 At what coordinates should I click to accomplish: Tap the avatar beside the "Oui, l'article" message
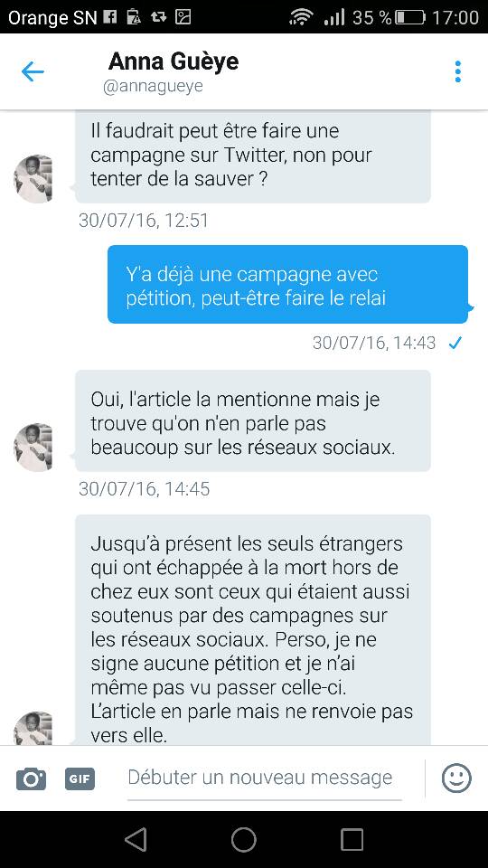pos(33,448)
